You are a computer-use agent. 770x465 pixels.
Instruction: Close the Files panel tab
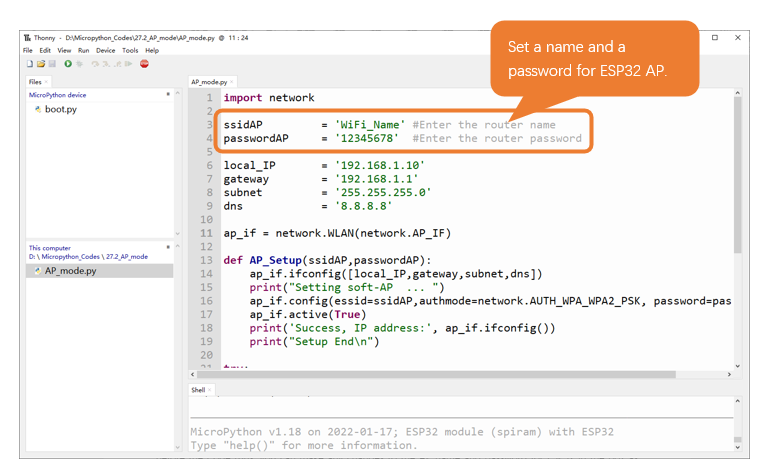pos(46,82)
